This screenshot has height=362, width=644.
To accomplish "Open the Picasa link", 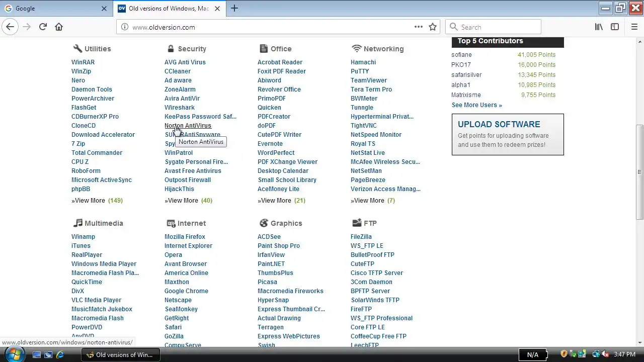I will click(x=267, y=282).
